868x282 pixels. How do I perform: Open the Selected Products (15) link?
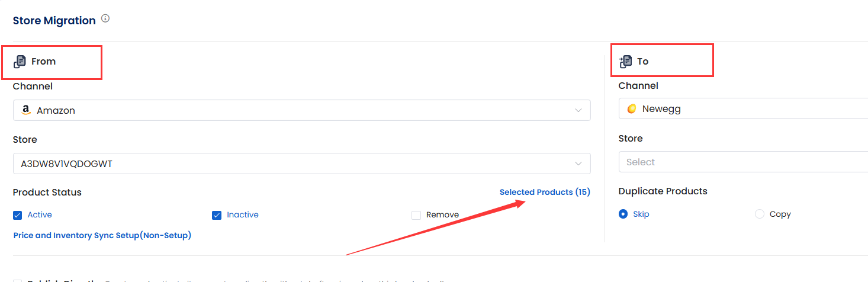pyautogui.click(x=545, y=192)
